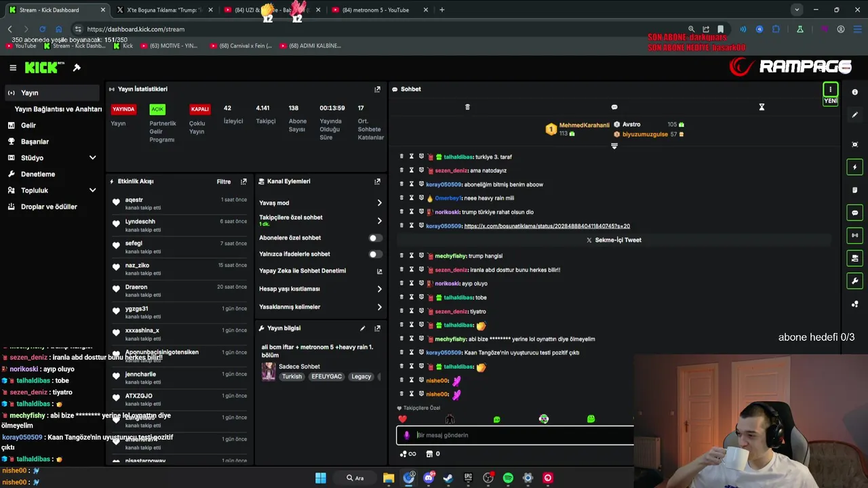
Task: Open the x.com link posted by koray050509
Action: point(547,226)
